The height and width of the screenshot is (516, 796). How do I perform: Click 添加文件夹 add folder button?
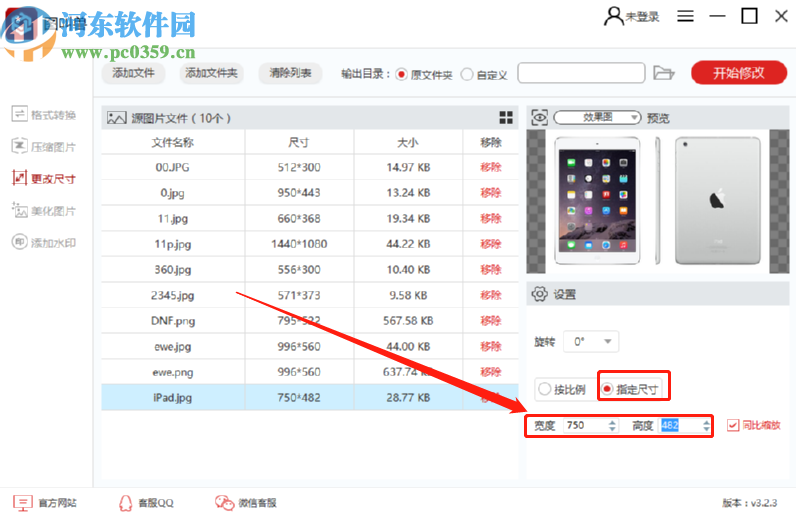(211, 73)
